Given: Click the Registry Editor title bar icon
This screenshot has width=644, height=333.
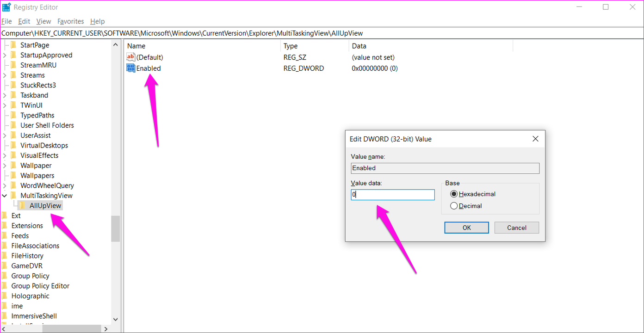Looking at the screenshot, I should point(6,7).
